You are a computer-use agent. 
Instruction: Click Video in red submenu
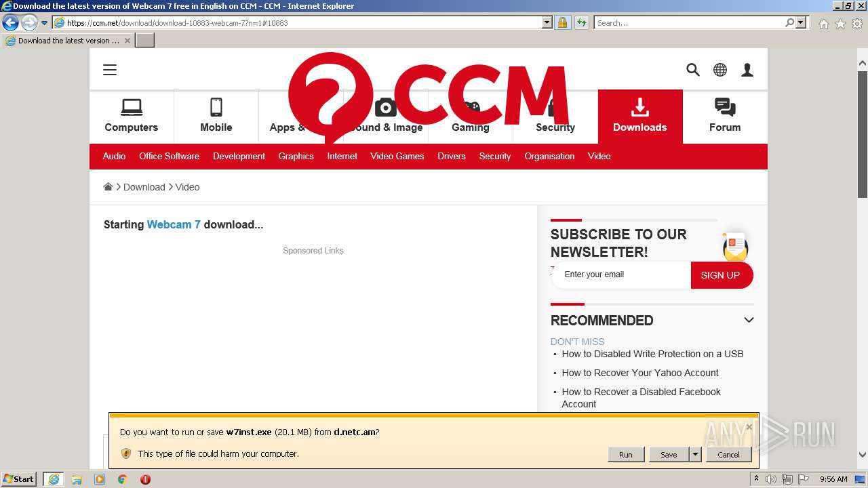coord(599,156)
